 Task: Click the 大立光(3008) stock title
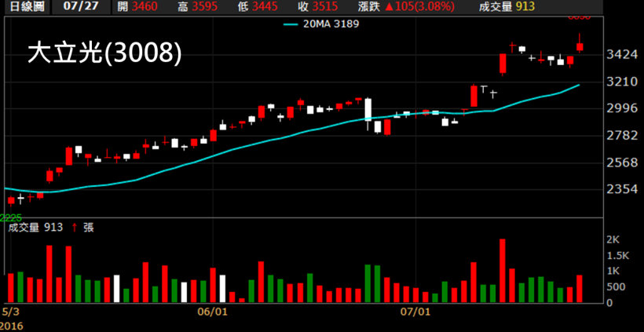click(x=104, y=54)
